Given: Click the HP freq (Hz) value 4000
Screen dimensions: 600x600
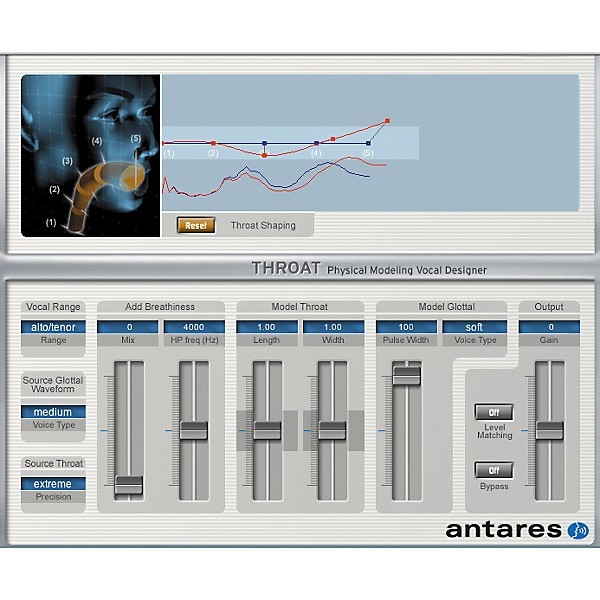Looking at the screenshot, I should pyautogui.click(x=194, y=327).
